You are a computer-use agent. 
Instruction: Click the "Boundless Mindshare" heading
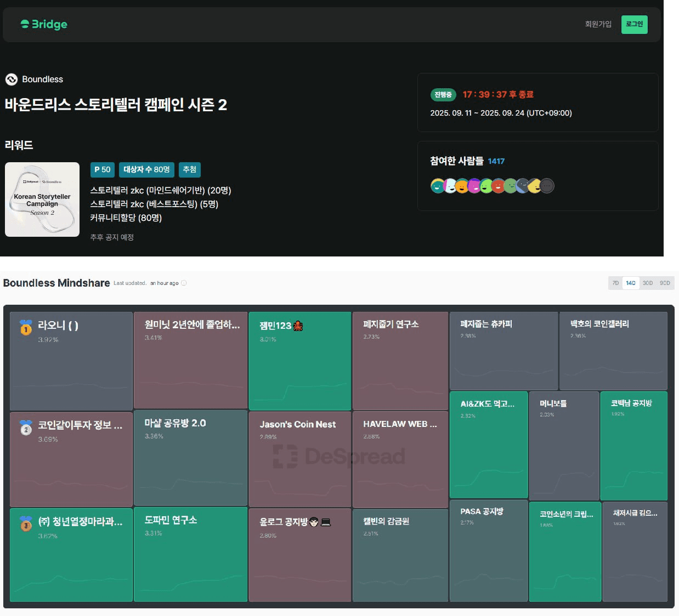[x=56, y=283]
